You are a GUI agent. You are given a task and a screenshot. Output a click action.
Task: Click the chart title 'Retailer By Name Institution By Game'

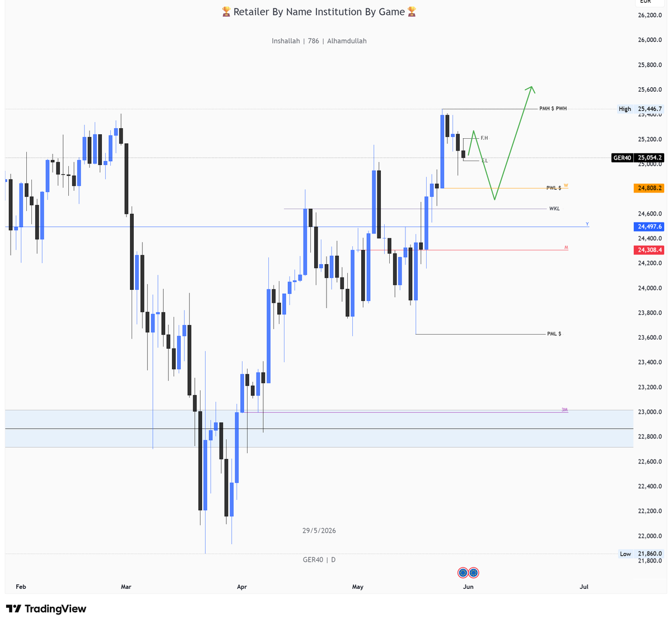(x=319, y=12)
